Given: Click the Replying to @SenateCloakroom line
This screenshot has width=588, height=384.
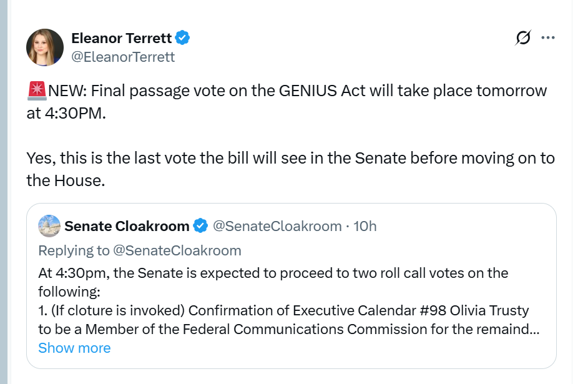Looking at the screenshot, I should click(140, 250).
